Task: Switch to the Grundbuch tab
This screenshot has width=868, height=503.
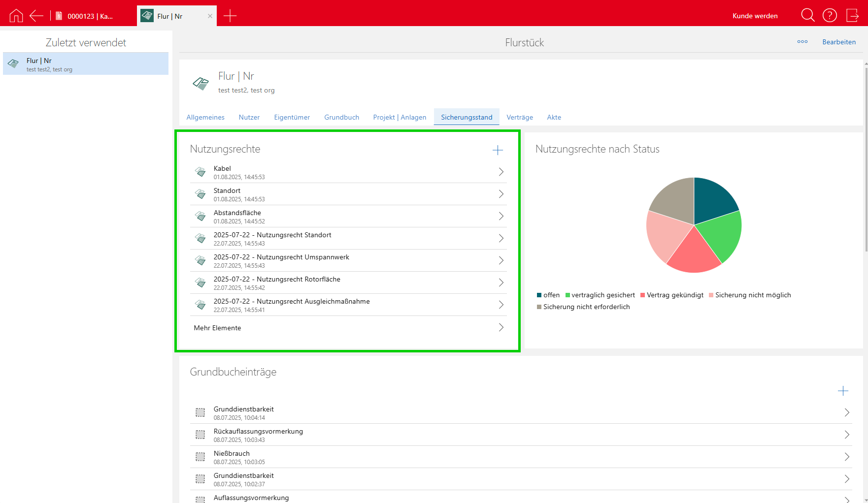Action: (341, 117)
